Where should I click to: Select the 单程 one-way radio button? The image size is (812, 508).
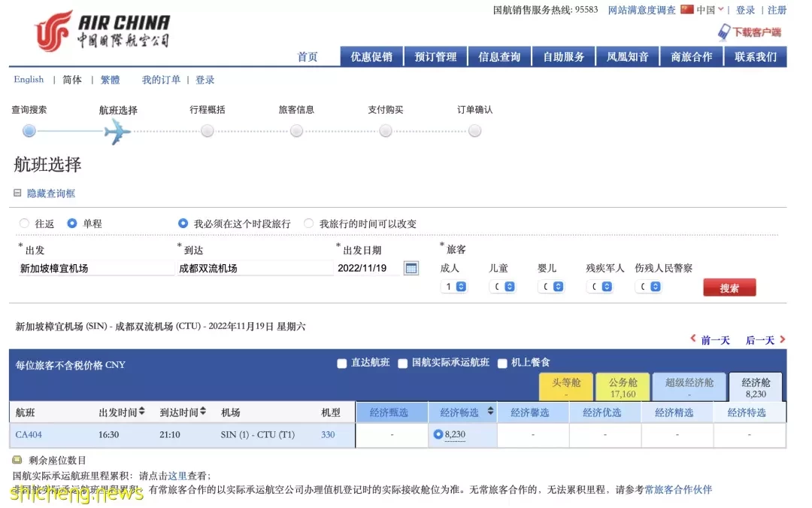click(72, 224)
